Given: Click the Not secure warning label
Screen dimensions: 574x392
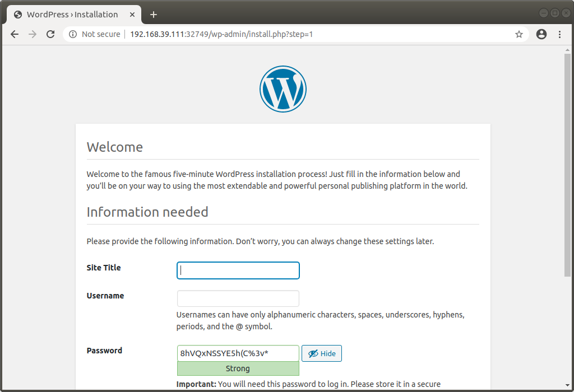Looking at the screenshot, I should 100,34.
